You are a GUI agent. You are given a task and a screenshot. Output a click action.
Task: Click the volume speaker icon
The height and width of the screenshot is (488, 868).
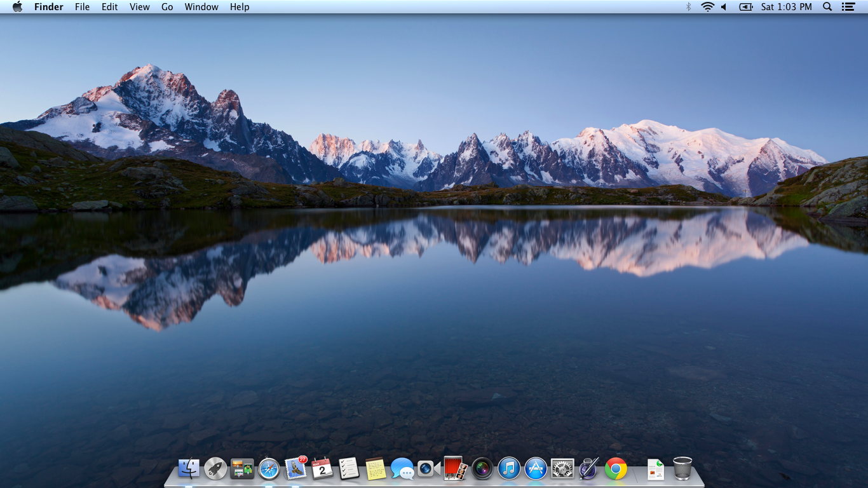[x=724, y=7]
